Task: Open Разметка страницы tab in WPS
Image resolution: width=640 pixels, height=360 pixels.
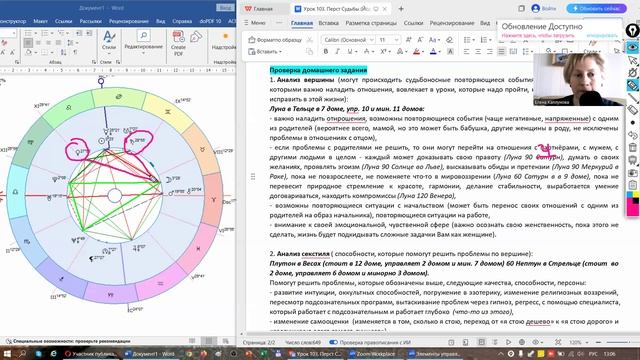Action: pos(371,23)
